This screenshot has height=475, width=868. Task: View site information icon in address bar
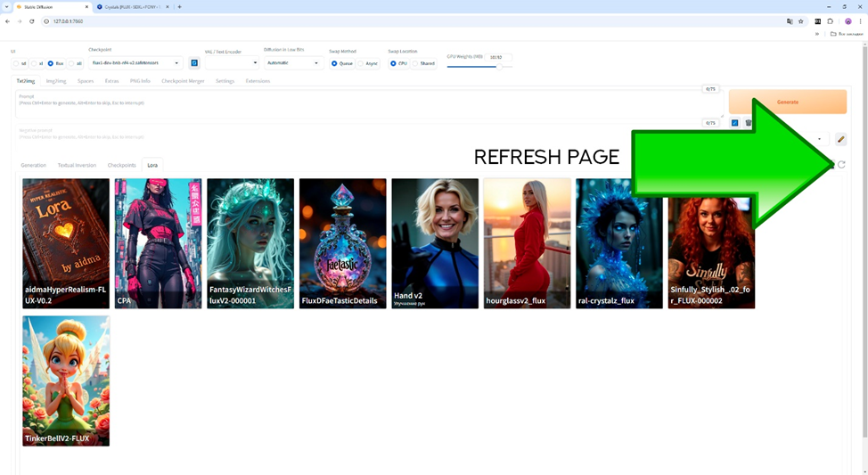46,21
